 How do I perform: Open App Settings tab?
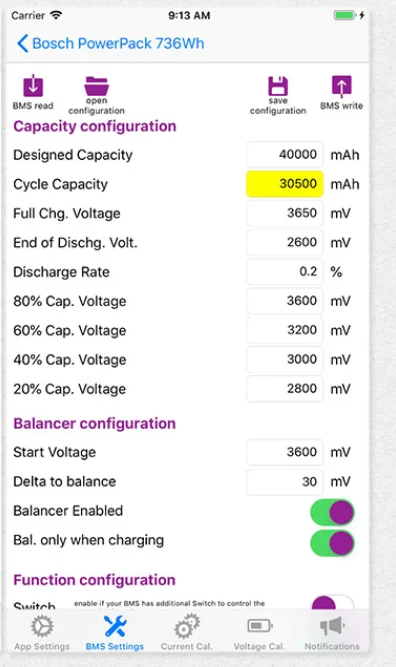[x=42, y=633]
